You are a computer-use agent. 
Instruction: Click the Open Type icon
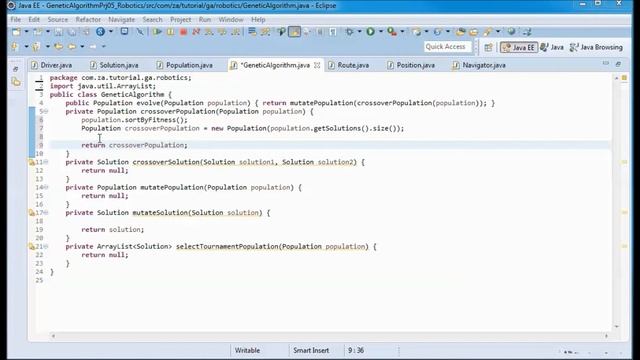click(460, 32)
